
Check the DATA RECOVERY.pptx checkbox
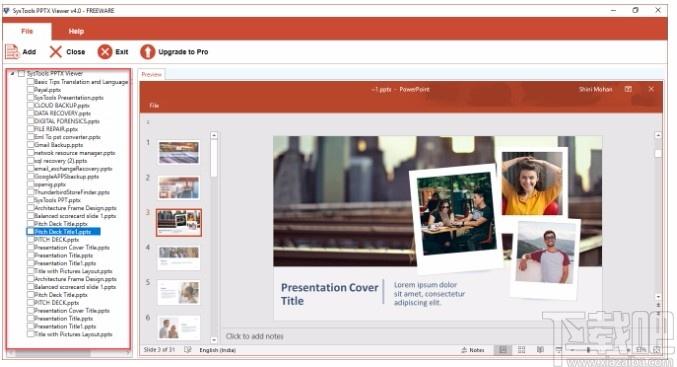click(x=30, y=113)
